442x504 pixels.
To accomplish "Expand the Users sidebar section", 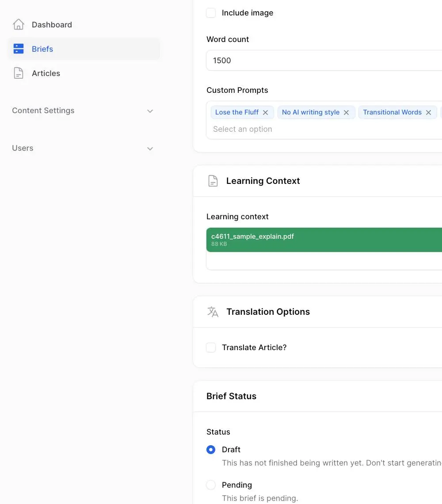I will pos(150,149).
